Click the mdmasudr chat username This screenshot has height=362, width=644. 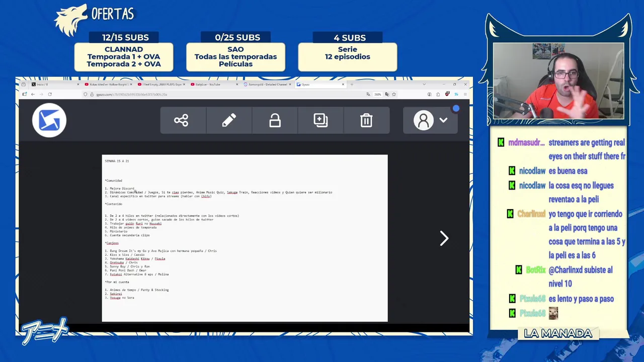coord(526,143)
